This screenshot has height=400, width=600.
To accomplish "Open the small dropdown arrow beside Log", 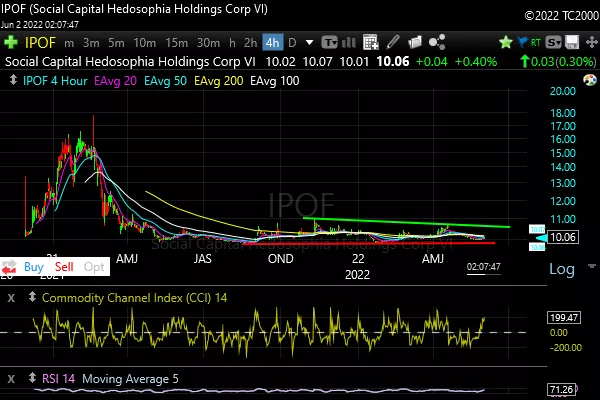I will coord(592,266).
